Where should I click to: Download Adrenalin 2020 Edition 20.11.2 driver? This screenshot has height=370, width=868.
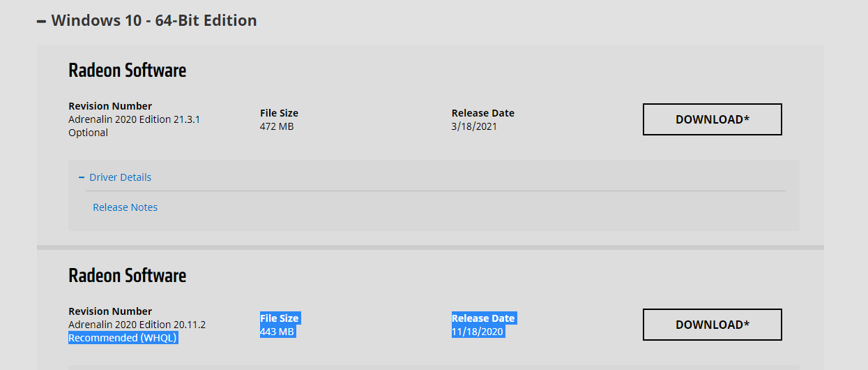(x=712, y=325)
